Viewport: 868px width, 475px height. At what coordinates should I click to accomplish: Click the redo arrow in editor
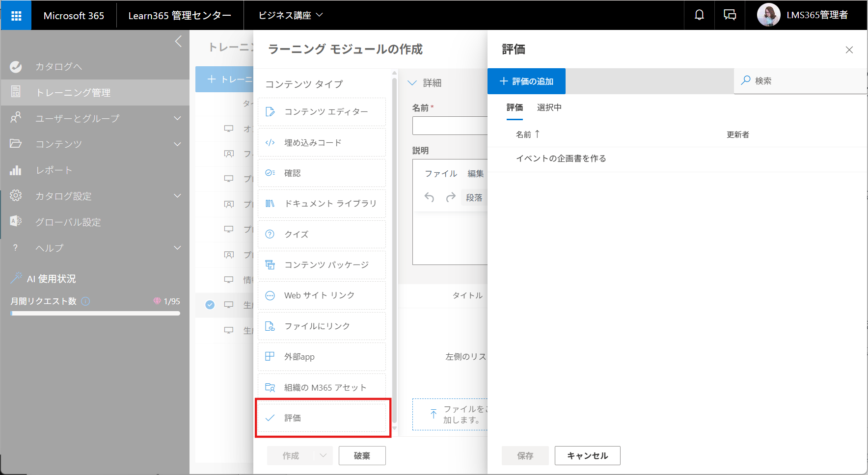450,197
